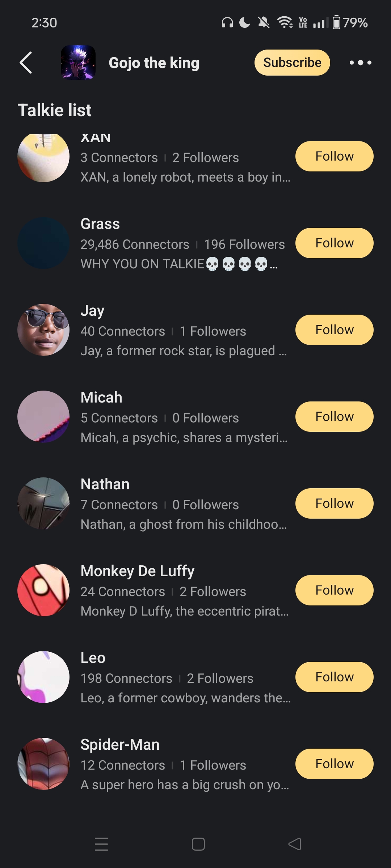391x868 pixels.
Task: Open the three-dot more options menu
Action: pos(360,63)
